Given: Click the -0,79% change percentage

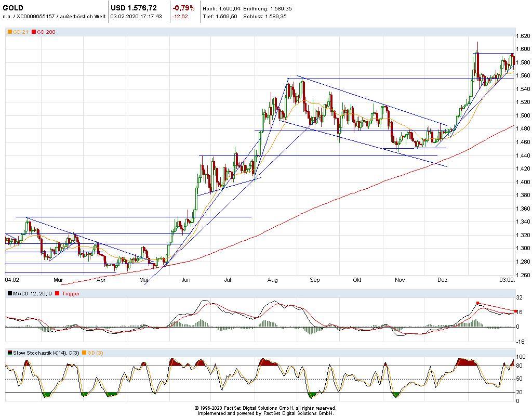Looking at the screenshot, I should tap(183, 8).
